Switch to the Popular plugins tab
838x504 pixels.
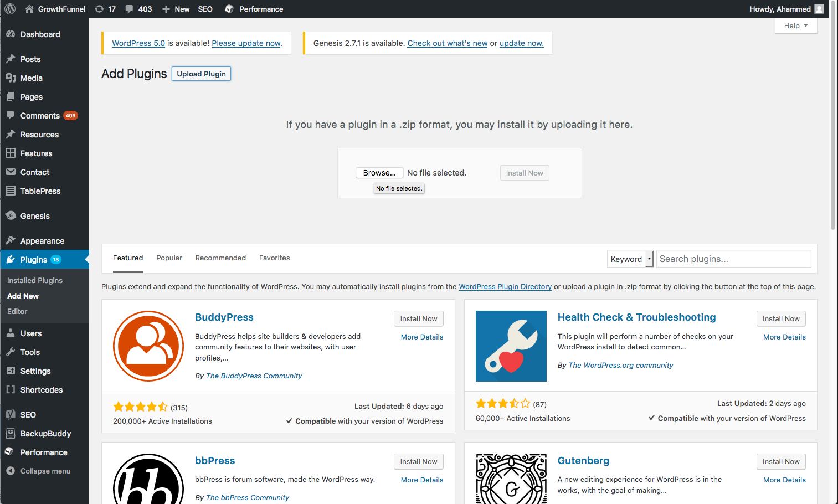[x=169, y=258]
